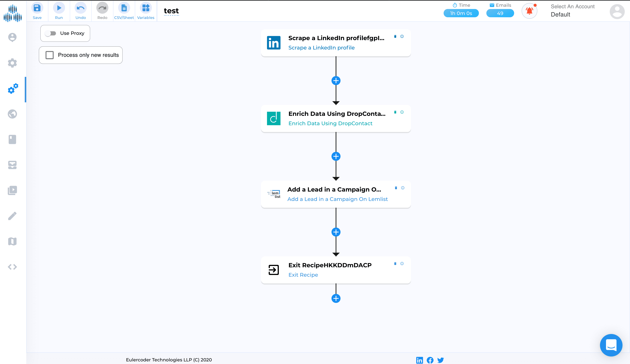
Task: Open the 'Scrape a LinkedIn profilefgpl...' step title
Action: [x=336, y=38]
